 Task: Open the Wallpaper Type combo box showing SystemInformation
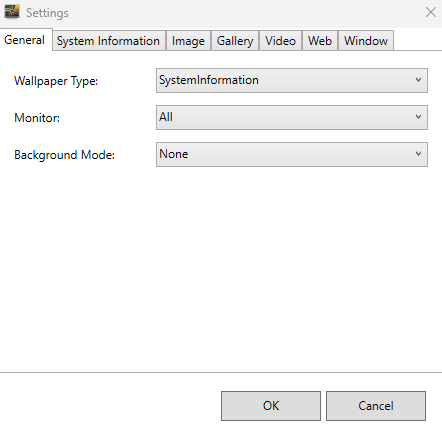[292, 80]
